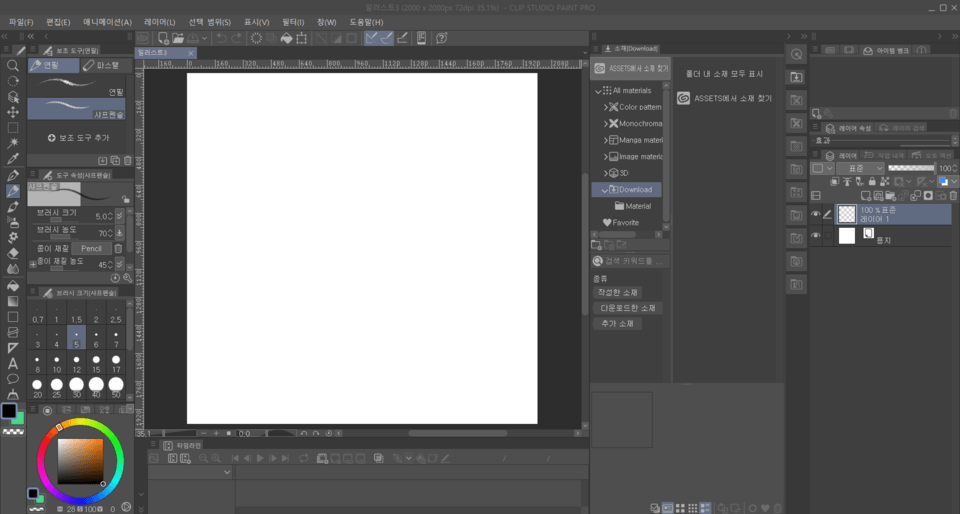Open the help question mark icon

pyautogui.click(x=441, y=38)
